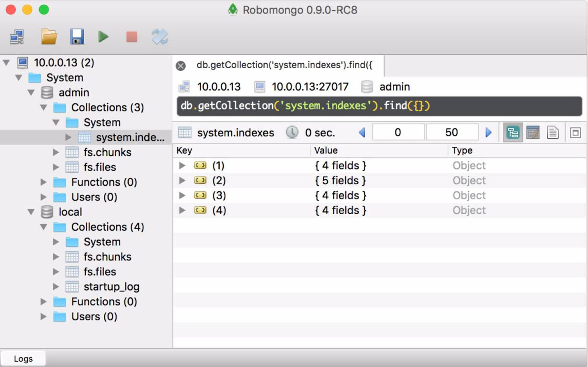Click the query editor command text

click(x=305, y=106)
